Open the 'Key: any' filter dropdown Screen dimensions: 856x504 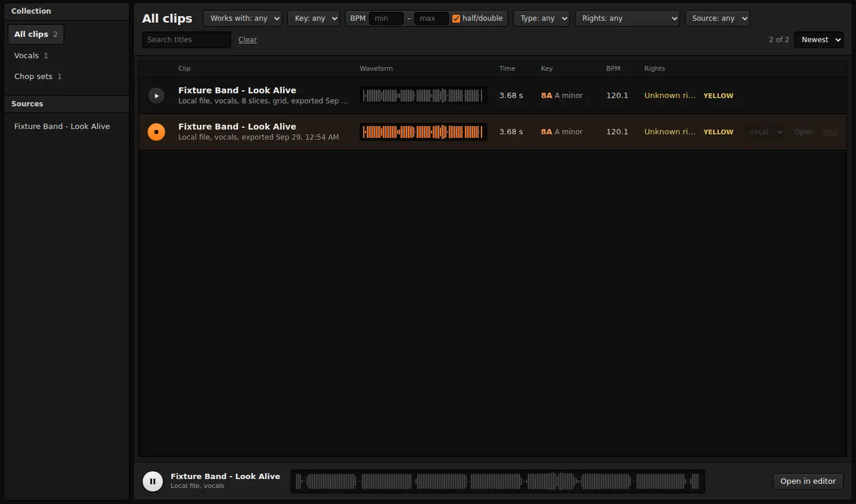[314, 18]
